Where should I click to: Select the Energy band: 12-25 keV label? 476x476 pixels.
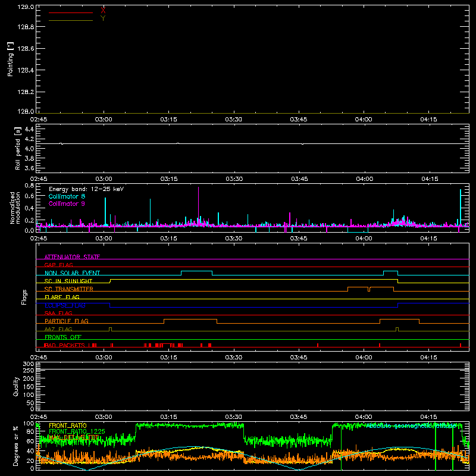tap(86, 189)
